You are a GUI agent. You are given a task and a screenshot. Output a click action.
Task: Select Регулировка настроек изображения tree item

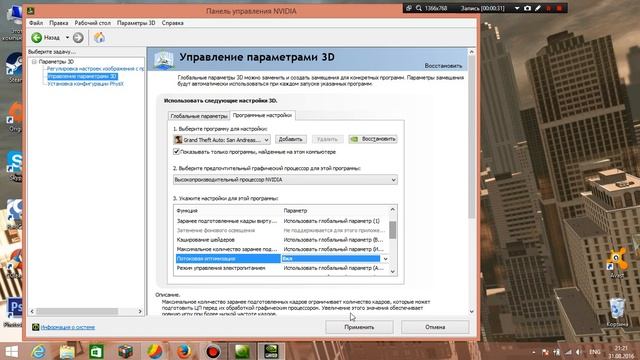pyautogui.click(x=96, y=69)
